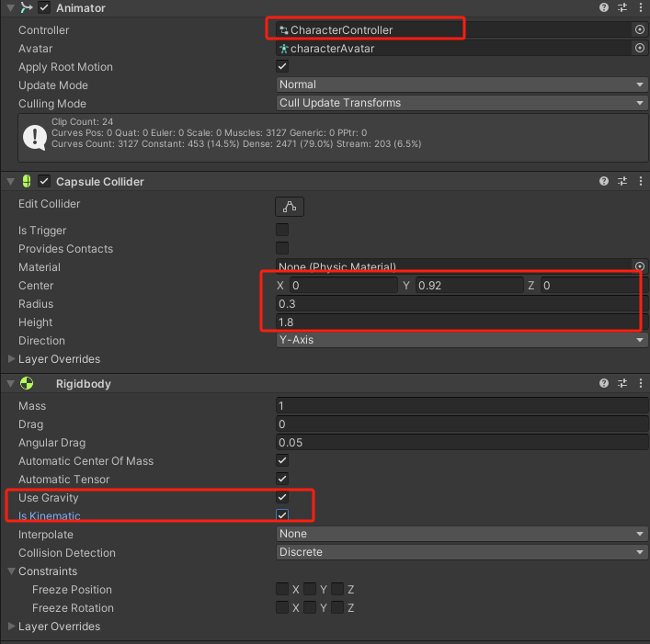Collapse the Capsule Collider foldout
The height and width of the screenshot is (644, 650).
[x=11, y=181]
